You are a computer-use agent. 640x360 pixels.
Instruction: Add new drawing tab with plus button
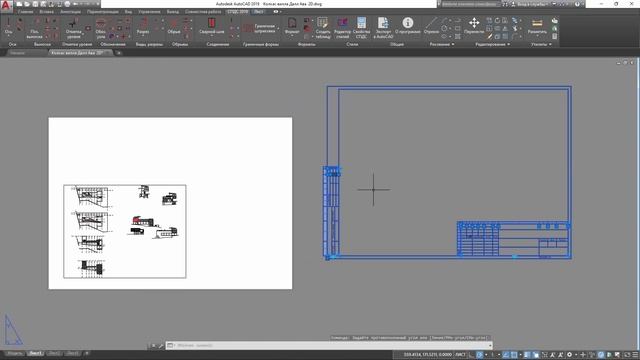tap(119, 53)
